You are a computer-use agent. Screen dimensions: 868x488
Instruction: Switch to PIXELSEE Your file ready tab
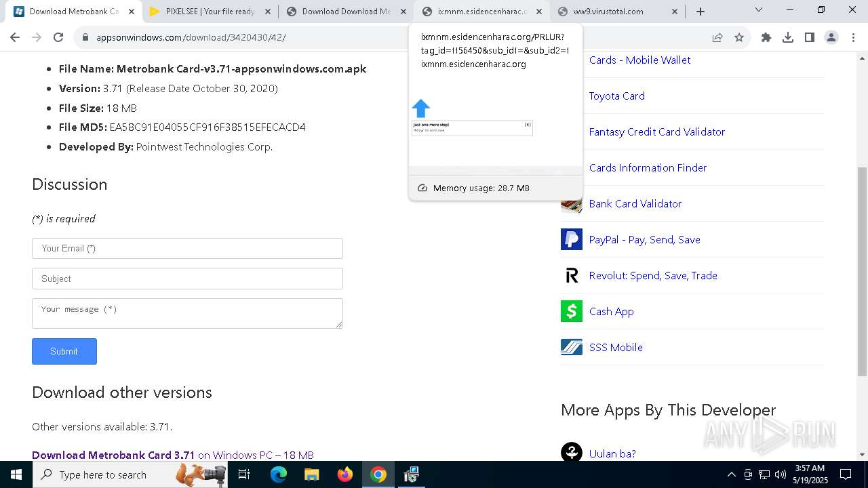210,11
